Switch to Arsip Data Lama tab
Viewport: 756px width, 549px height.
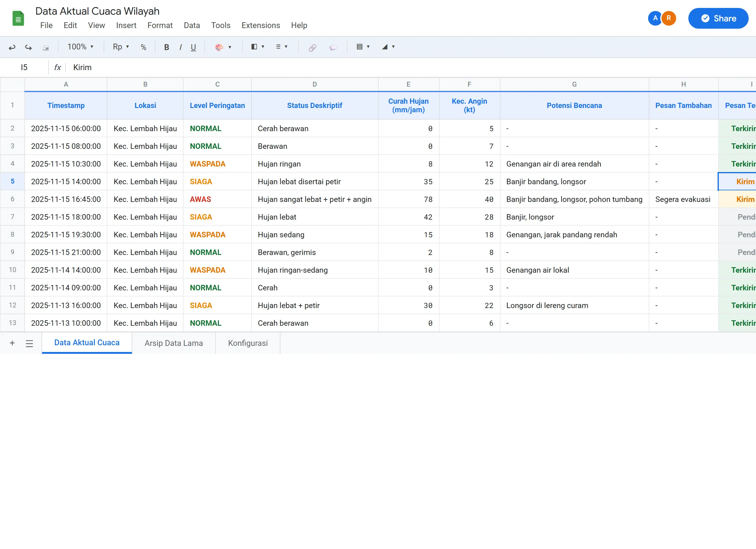pyautogui.click(x=173, y=343)
